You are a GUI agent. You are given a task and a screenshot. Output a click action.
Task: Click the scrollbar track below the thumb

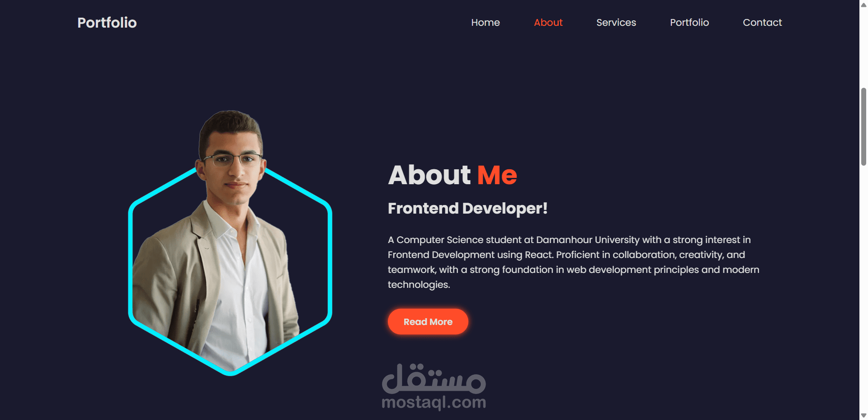click(x=863, y=290)
